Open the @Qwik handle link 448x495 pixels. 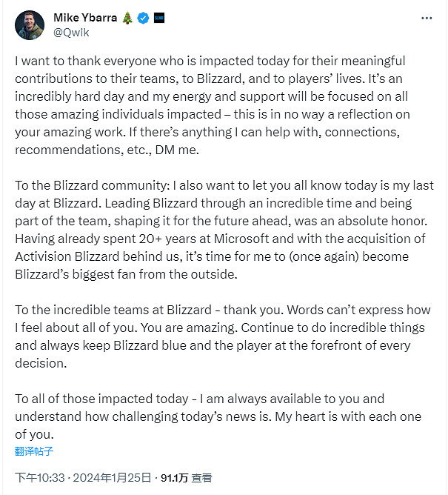coord(70,33)
